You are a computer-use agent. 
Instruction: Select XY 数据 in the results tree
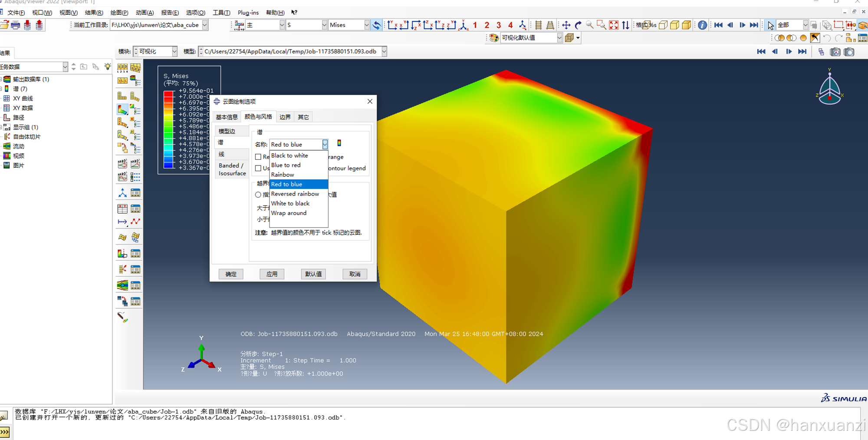[x=23, y=108]
